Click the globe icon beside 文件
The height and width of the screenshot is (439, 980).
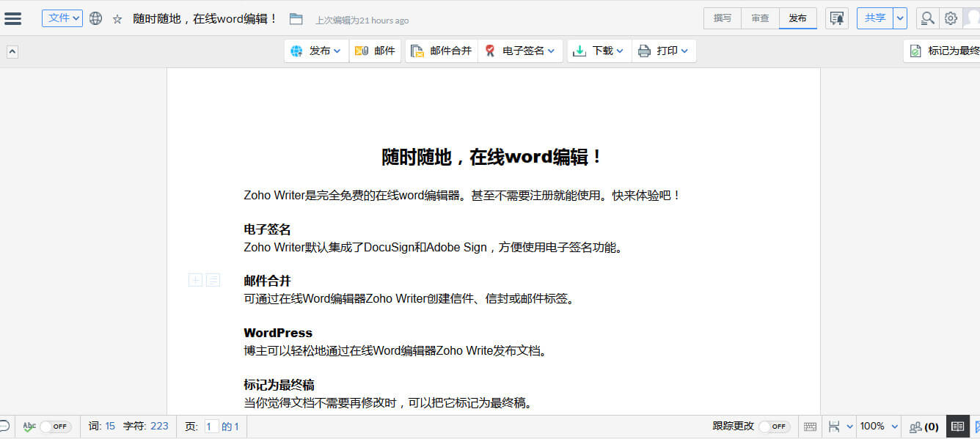(95, 19)
